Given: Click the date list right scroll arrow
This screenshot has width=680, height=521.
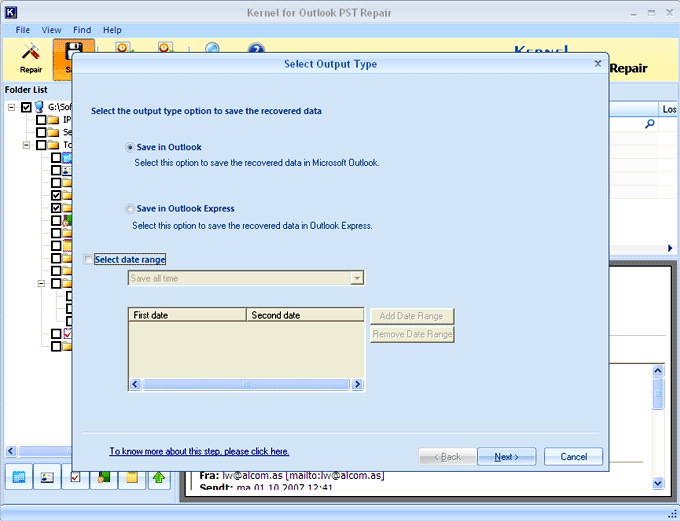Looking at the screenshot, I should (357, 384).
